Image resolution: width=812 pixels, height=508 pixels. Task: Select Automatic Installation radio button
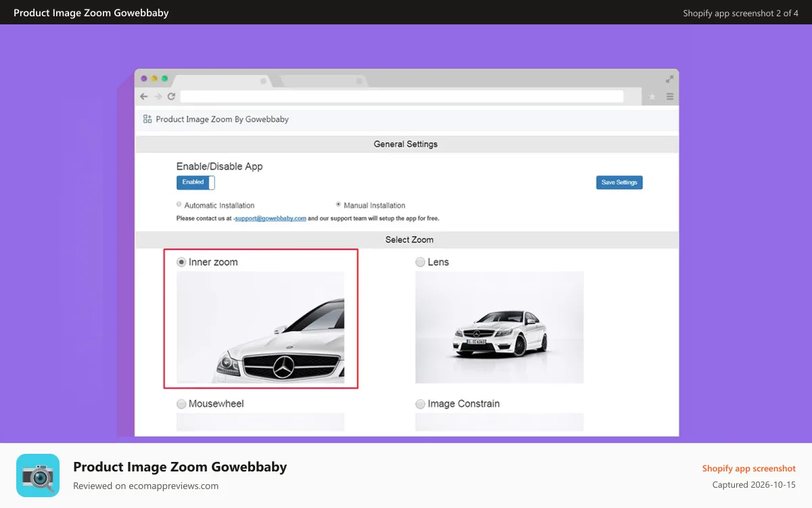coord(179,204)
